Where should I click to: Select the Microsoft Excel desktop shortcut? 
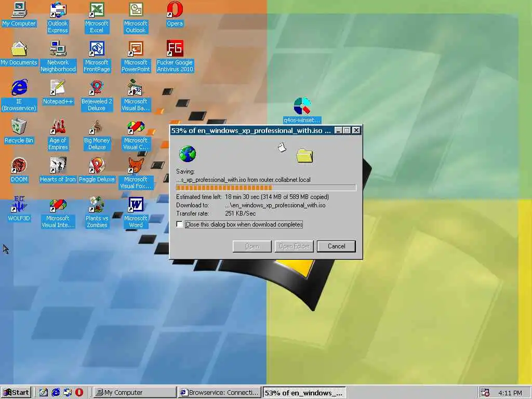click(x=97, y=18)
